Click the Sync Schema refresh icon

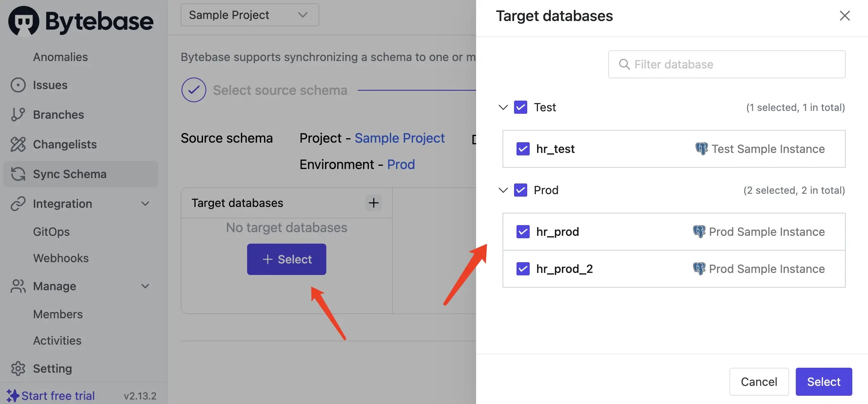point(18,174)
